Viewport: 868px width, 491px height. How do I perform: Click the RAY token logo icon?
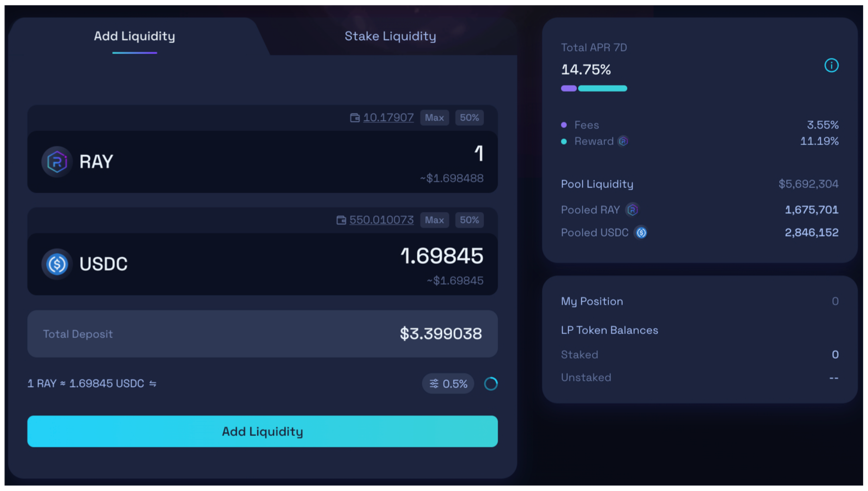57,162
